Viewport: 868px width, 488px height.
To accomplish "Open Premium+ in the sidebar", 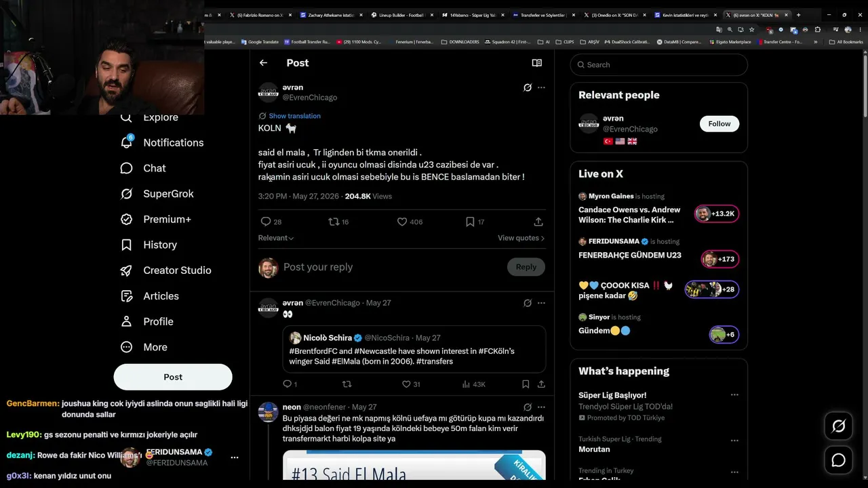I will (x=155, y=219).
